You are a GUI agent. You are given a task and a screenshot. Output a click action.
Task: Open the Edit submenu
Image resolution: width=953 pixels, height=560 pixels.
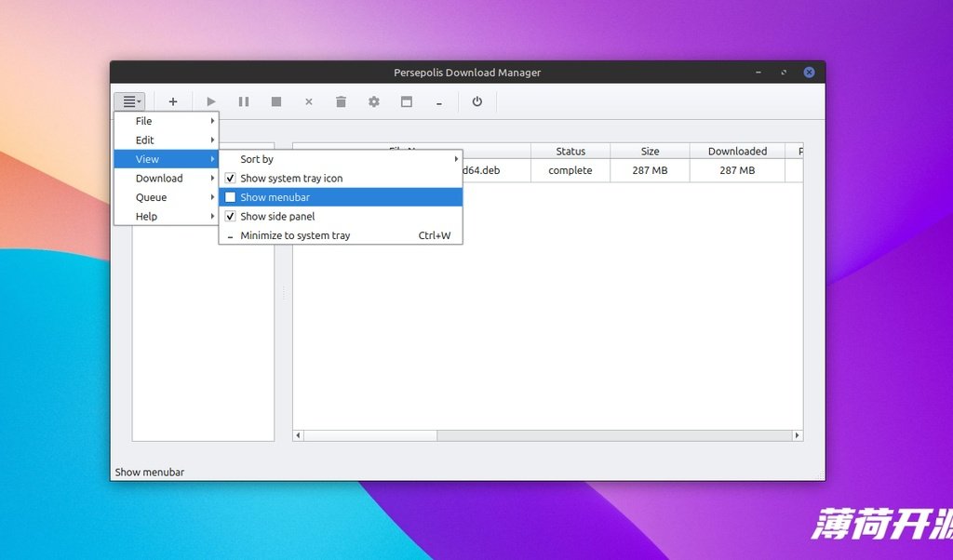[166, 140]
